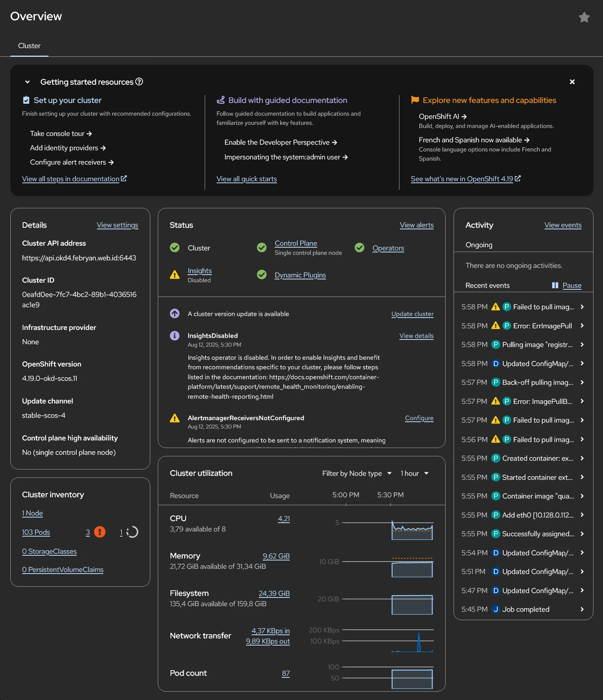Click warning icon on Error: ErrImagePull event
This screenshot has height=700, width=603.
tap(495, 326)
